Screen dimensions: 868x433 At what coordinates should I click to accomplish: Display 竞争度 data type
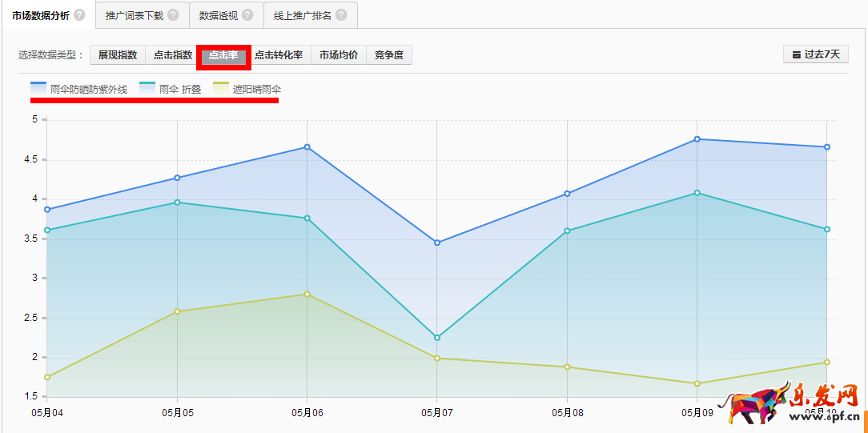[x=389, y=55]
